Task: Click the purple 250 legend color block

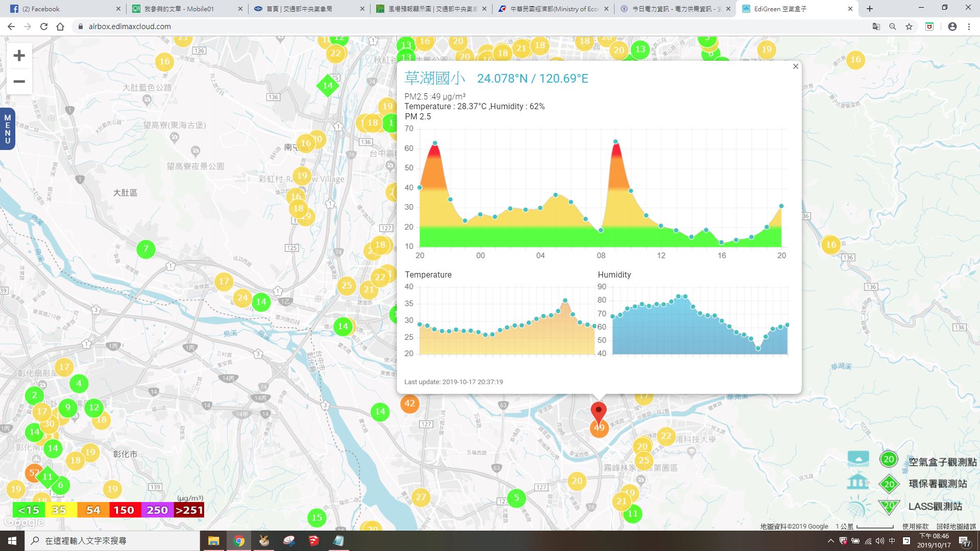Action: click(157, 510)
